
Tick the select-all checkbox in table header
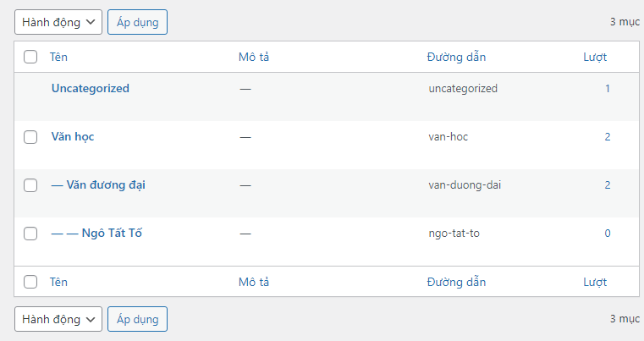(x=30, y=57)
